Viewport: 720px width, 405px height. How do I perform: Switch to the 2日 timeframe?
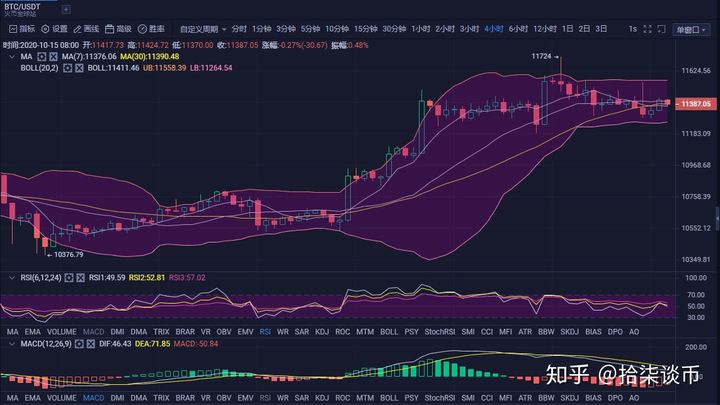click(x=584, y=29)
